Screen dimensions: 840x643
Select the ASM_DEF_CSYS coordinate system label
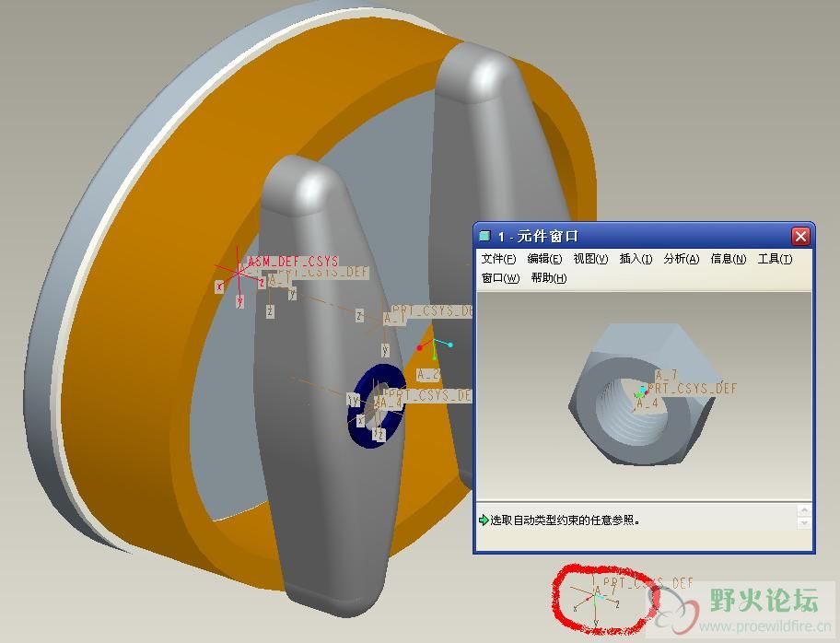(x=293, y=262)
